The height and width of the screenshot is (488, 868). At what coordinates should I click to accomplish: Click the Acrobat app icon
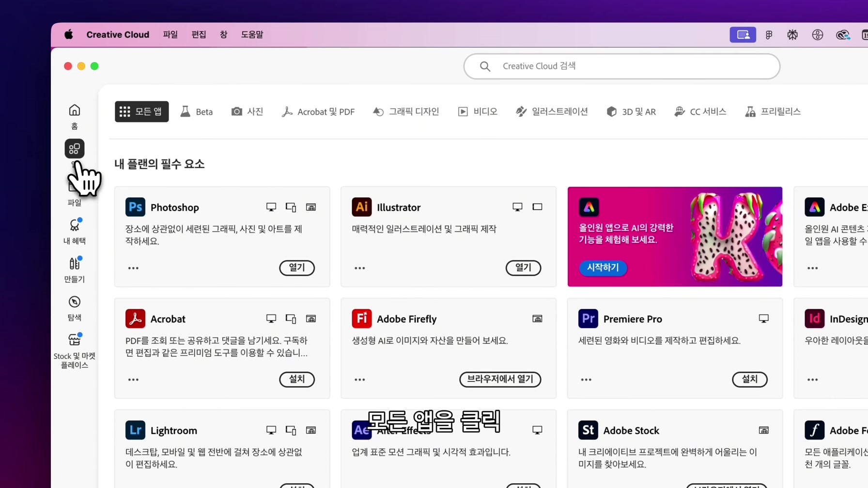pyautogui.click(x=135, y=318)
